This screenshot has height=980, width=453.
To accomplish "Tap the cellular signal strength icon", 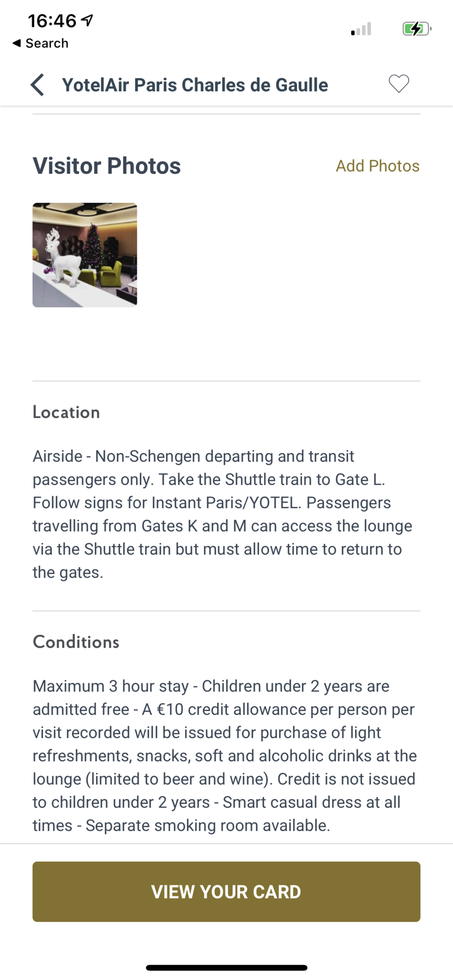I will click(x=361, y=30).
